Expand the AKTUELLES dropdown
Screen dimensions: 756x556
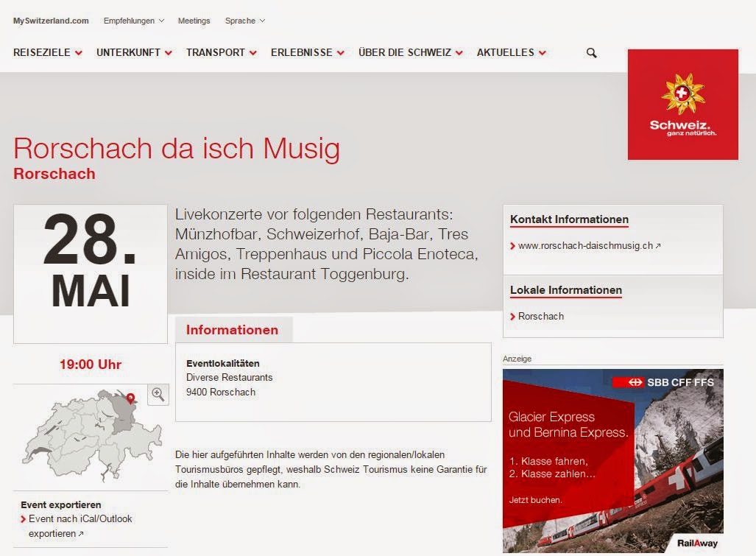click(511, 52)
